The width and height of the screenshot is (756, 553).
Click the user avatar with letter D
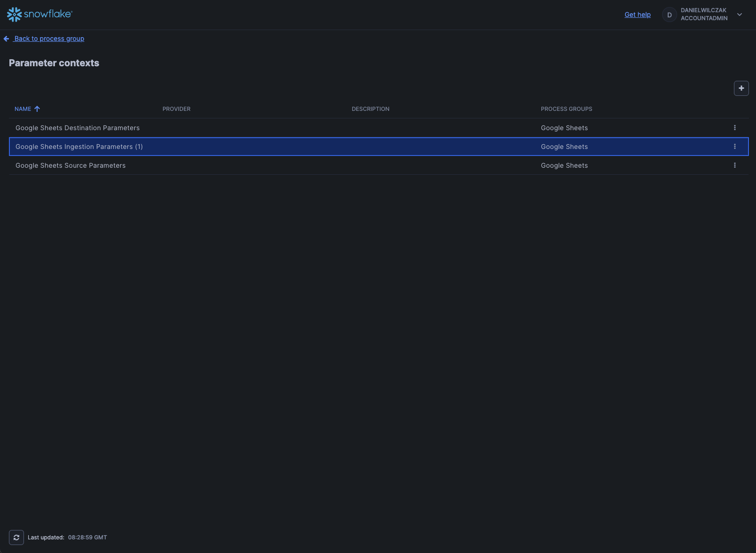(x=669, y=15)
